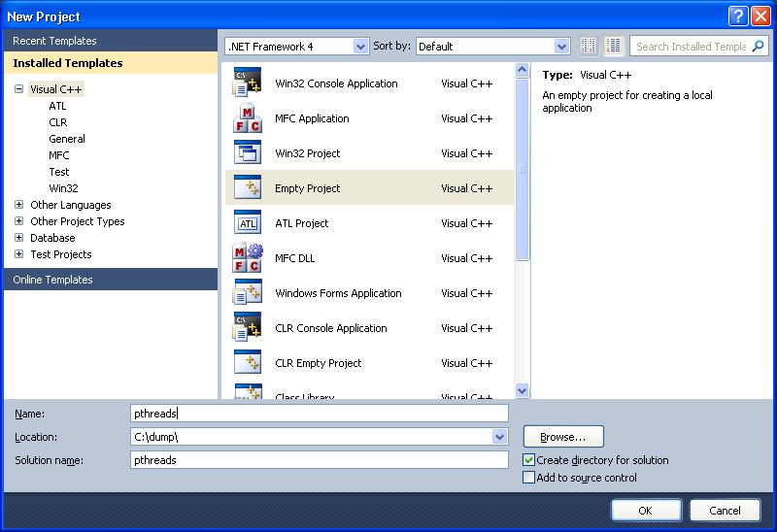Expand the Database node
Screen dimensions: 777x532
point(18,237)
